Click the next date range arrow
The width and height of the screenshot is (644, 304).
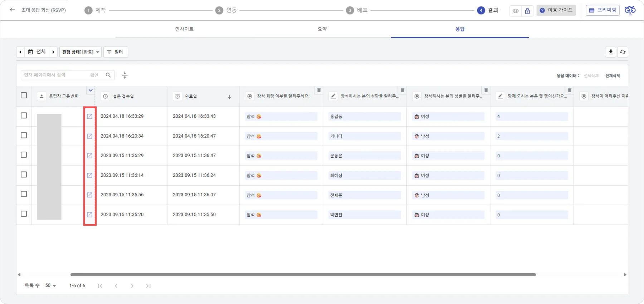point(53,52)
